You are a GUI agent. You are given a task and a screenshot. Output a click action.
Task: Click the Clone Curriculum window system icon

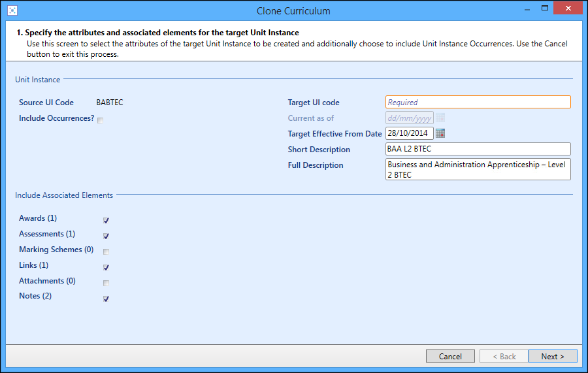(12, 10)
